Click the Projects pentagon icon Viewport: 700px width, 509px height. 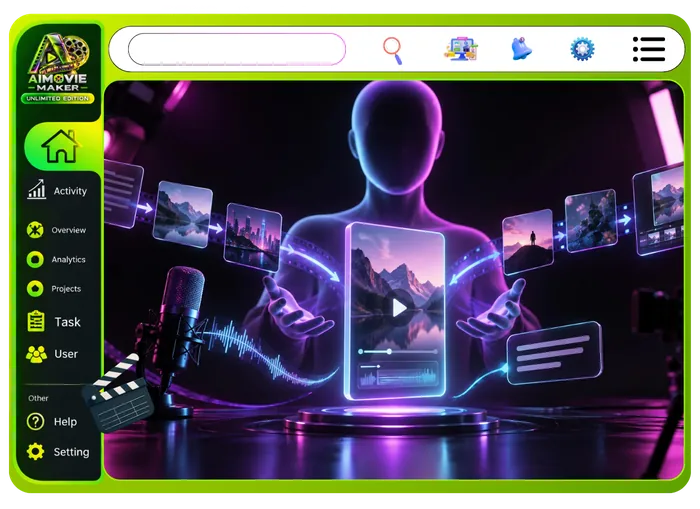35,289
